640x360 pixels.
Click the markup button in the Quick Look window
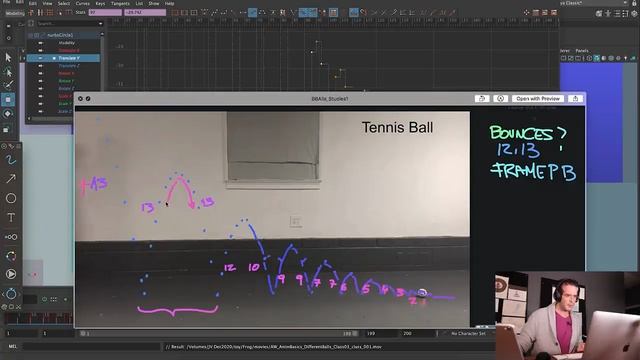(500, 99)
